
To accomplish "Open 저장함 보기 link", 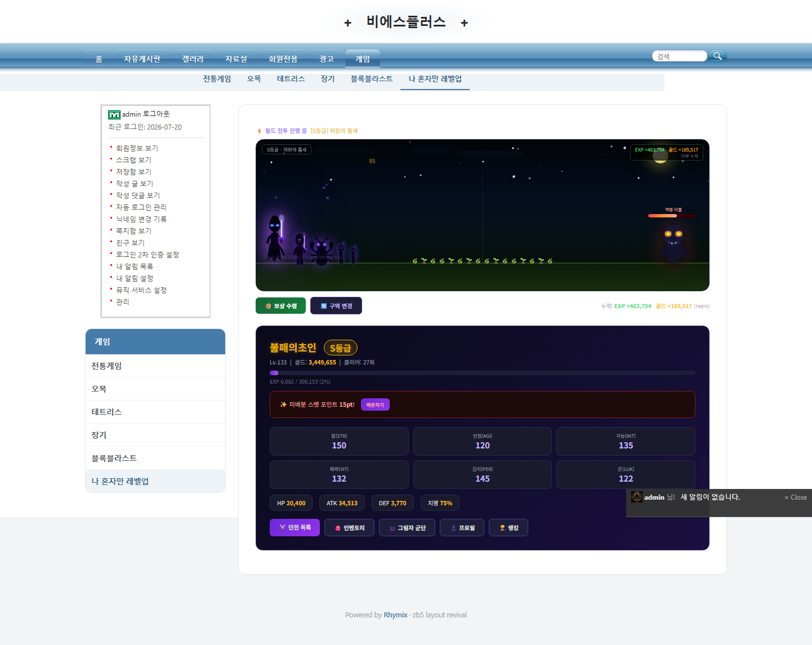I will click(133, 172).
